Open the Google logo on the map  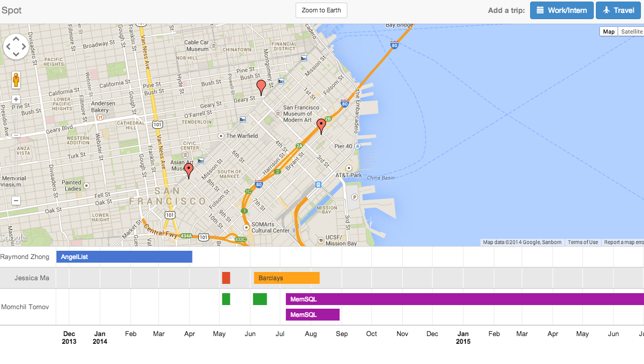click(13, 238)
